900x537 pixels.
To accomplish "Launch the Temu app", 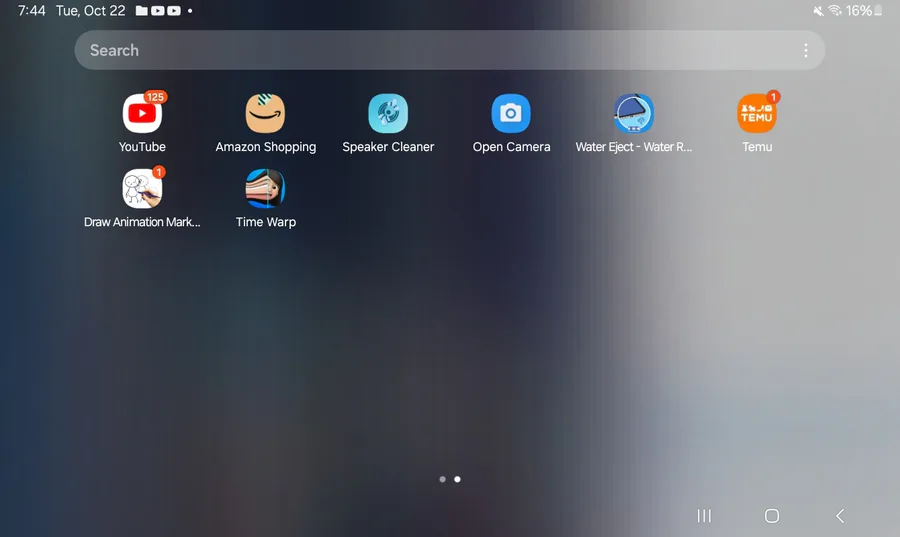I will [757, 114].
